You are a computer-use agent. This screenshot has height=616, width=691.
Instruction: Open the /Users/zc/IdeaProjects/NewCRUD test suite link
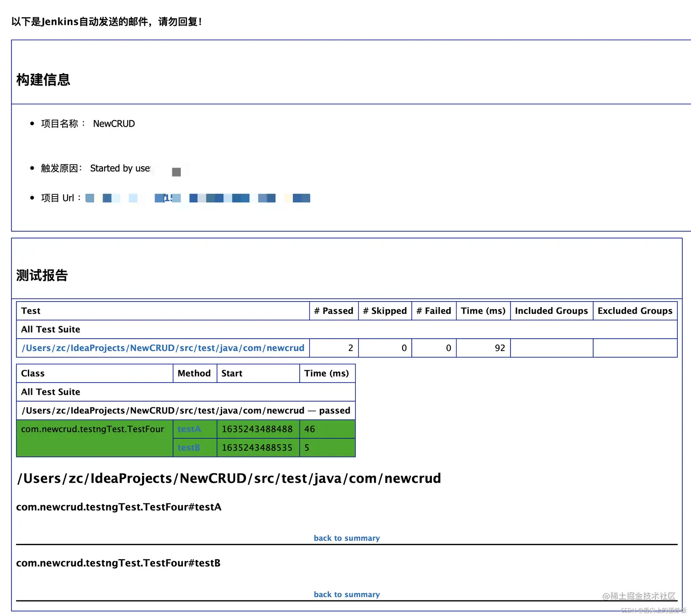pos(163,348)
